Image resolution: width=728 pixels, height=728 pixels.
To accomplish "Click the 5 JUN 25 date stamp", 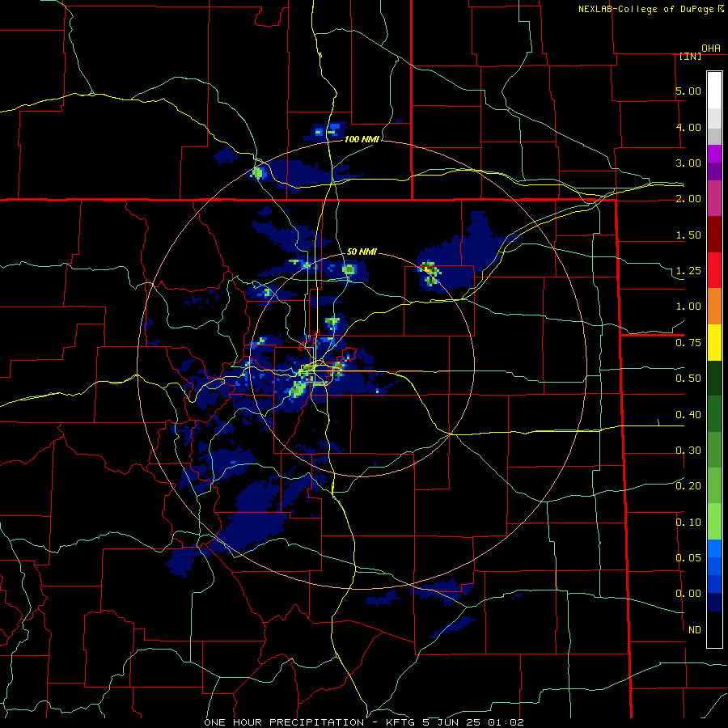I will click(x=453, y=722).
